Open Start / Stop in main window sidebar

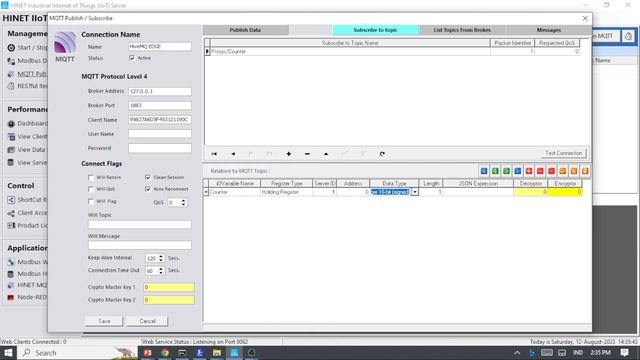coord(27,47)
